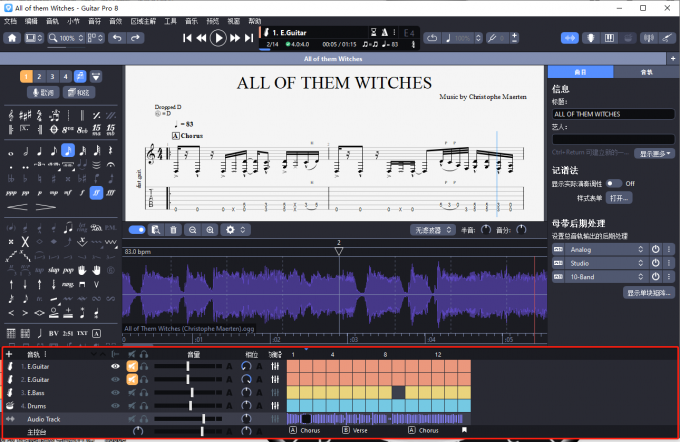680x442 pixels.
Task: Select the ppp dynamic marking
Action: click(x=11, y=193)
